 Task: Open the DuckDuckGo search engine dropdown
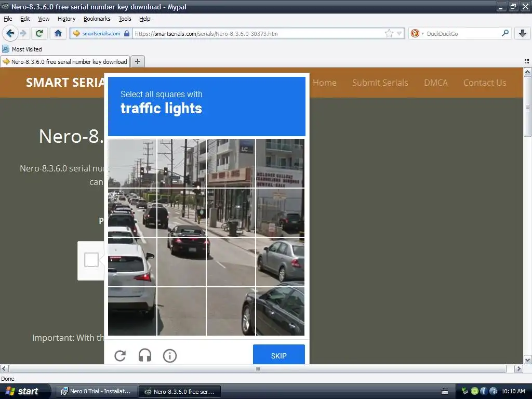point(417,33)
